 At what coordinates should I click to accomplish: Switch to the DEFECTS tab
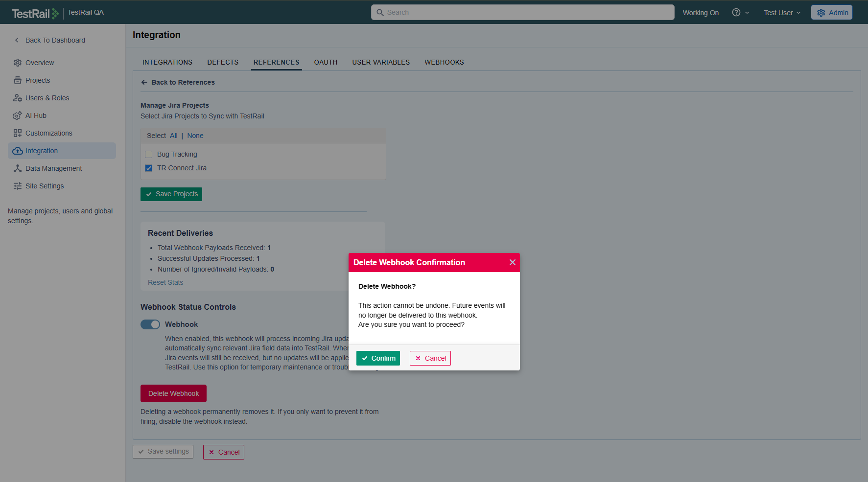click(223, 62)
